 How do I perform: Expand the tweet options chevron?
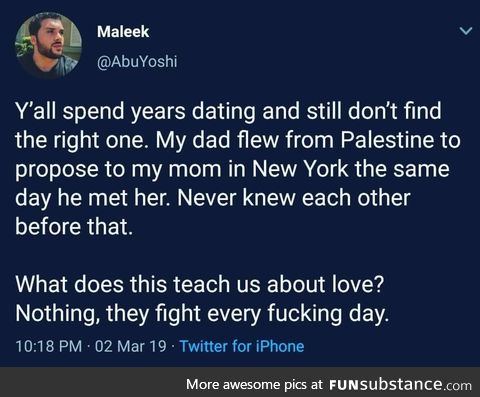coord(466,31)
